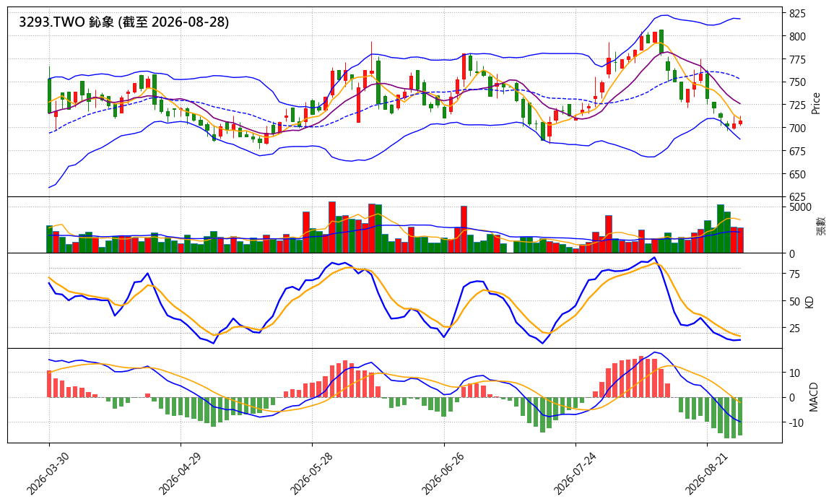Click the 75 tick on the KD axis

[794, 274]
